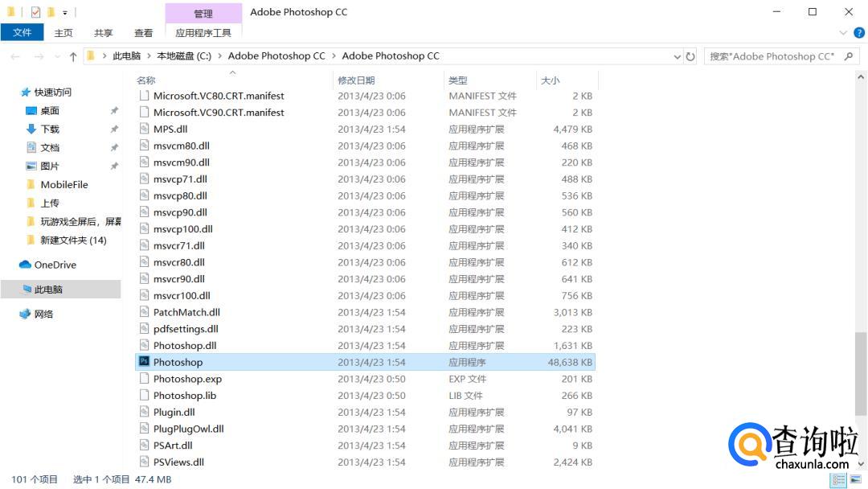The height and width of the screenshot is (489, 868).
Task: Click 此电脑 in the address breadcrumb
Action: pos(127,56)
